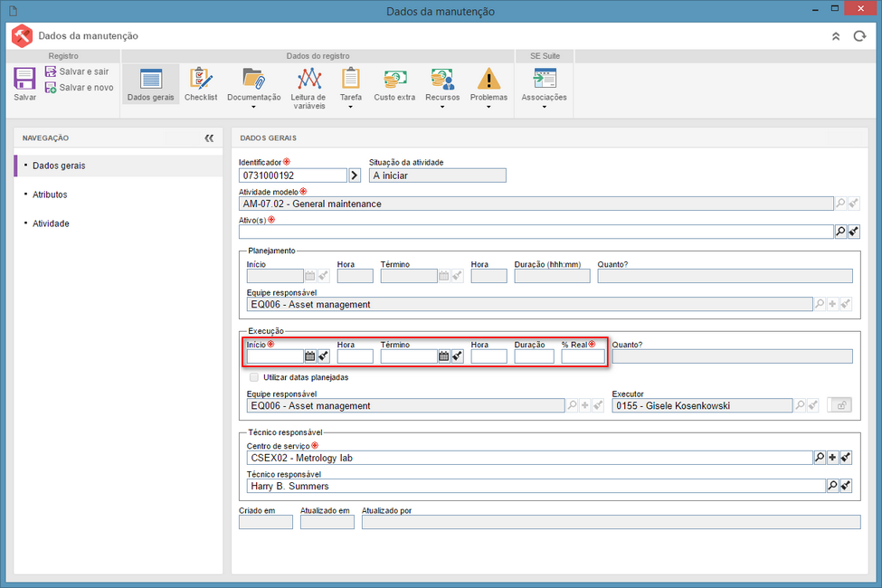Viewport: 882px width, 588px height.
Task: Click the Situação da atividade field
Action: pos(438,175)
